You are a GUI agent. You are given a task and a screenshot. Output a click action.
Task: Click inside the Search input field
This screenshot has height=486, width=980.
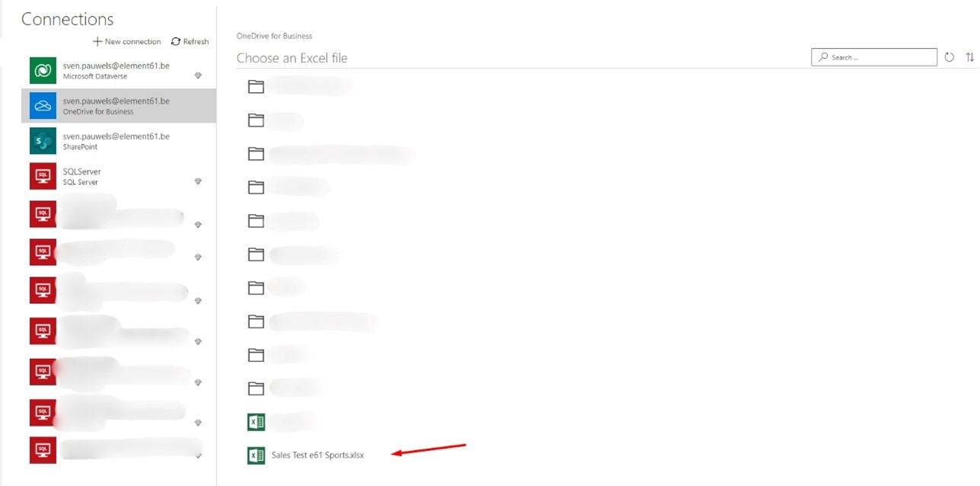pyautogui.click(x=876, y=56)
